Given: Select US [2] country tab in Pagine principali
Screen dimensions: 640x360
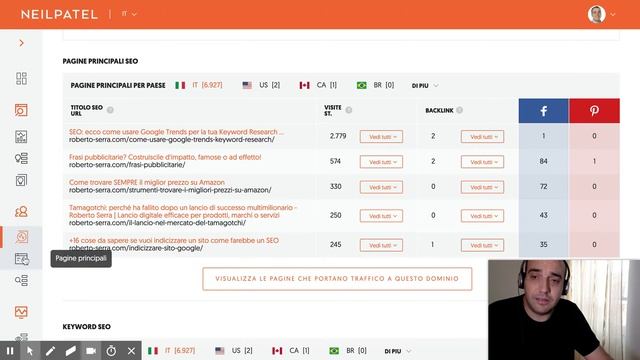Looking at the screenshot, I should pyautogui.click(x=261, y=85).
